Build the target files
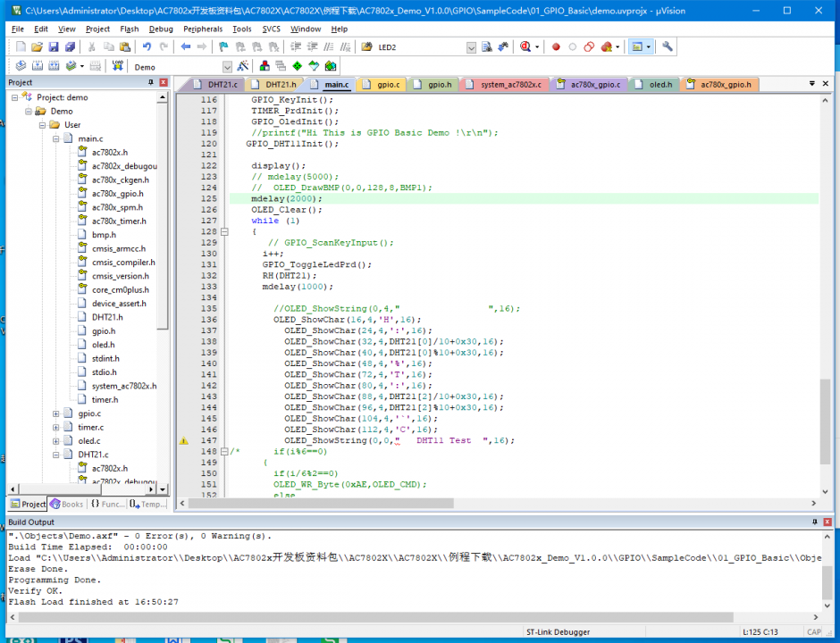The image size is (840, 643). tap(38, 66)
